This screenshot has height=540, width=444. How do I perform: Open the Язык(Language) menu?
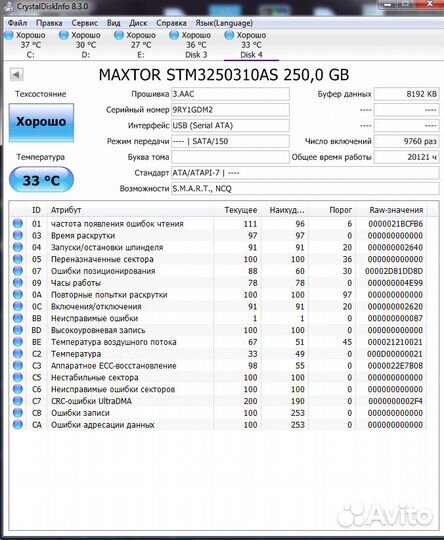click(x=224, y=23)
